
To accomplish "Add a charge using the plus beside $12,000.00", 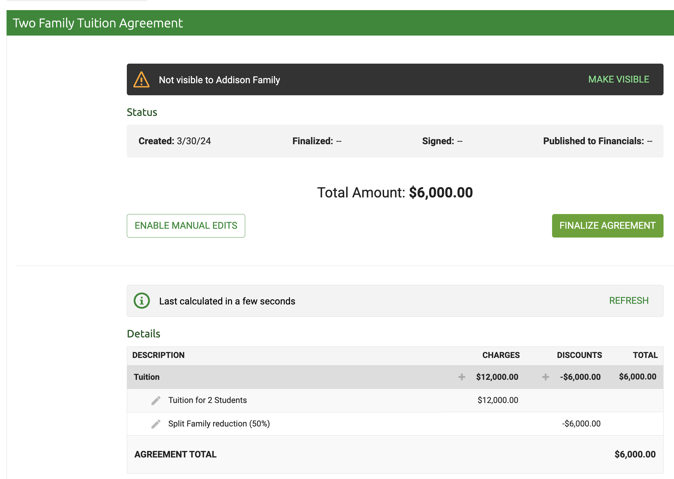I will 462,377.
